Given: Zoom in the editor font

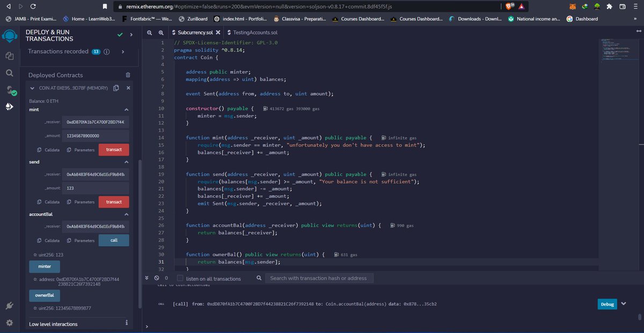Looking at the screenshot, I should point(161,33).
